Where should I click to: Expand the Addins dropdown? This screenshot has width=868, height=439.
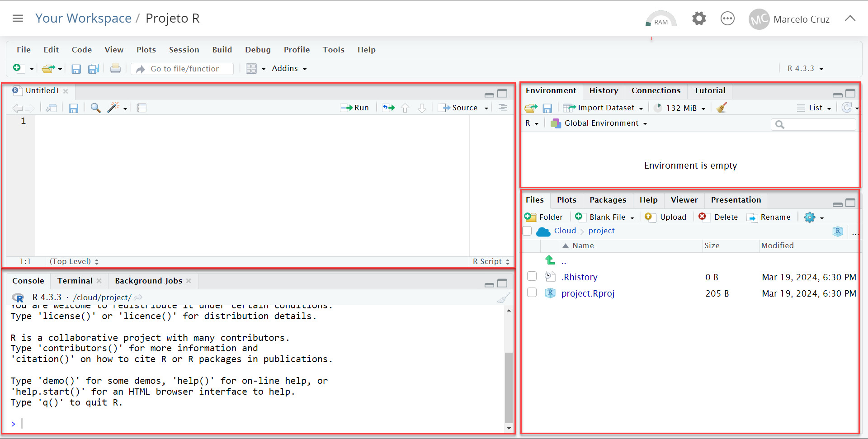[289, 69]
